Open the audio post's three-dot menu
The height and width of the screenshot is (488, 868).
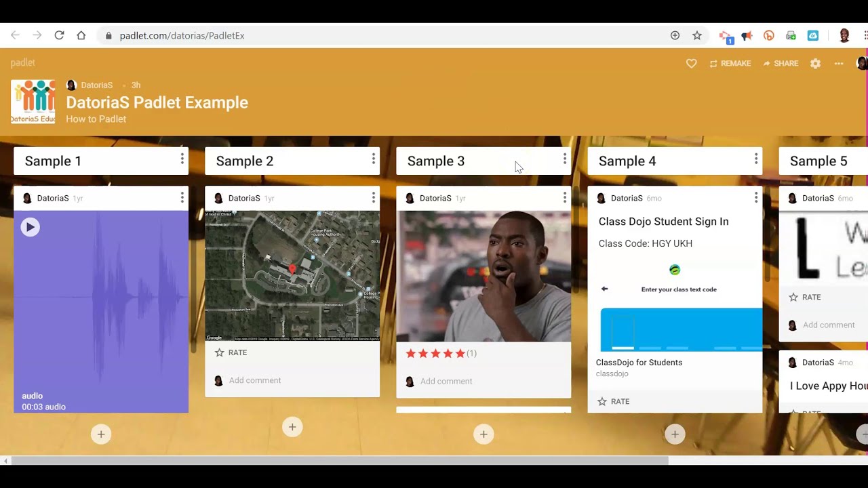(x=182, y=197)
